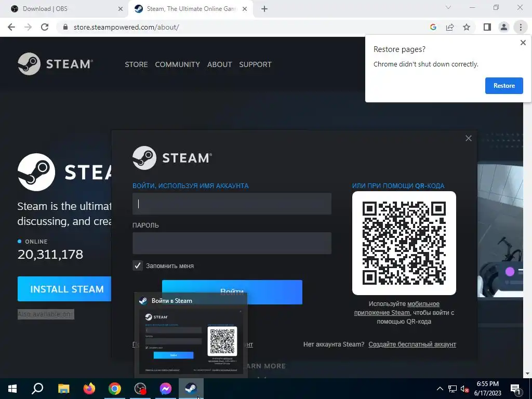Close the Steam login dialog
The image size is (532, 399).
469,138
